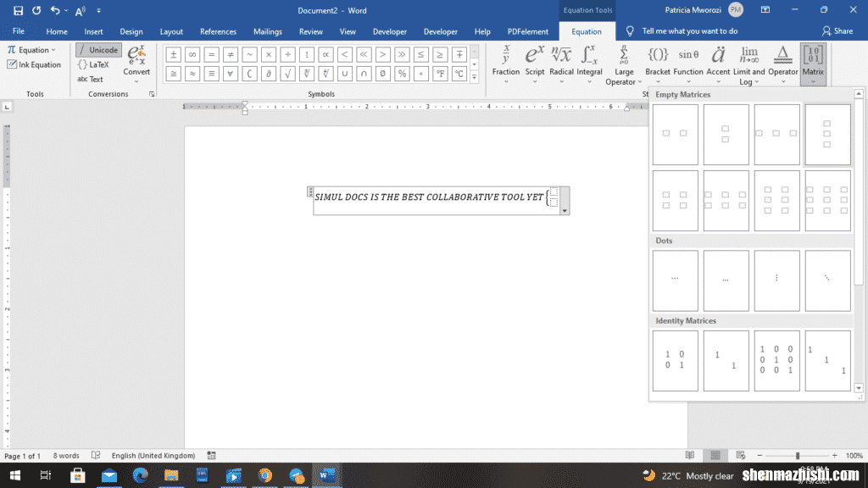Viewport: 868px width, 488px height.
Task: Select the empty 3x3 matrix thumbnail
Action: 827,200
